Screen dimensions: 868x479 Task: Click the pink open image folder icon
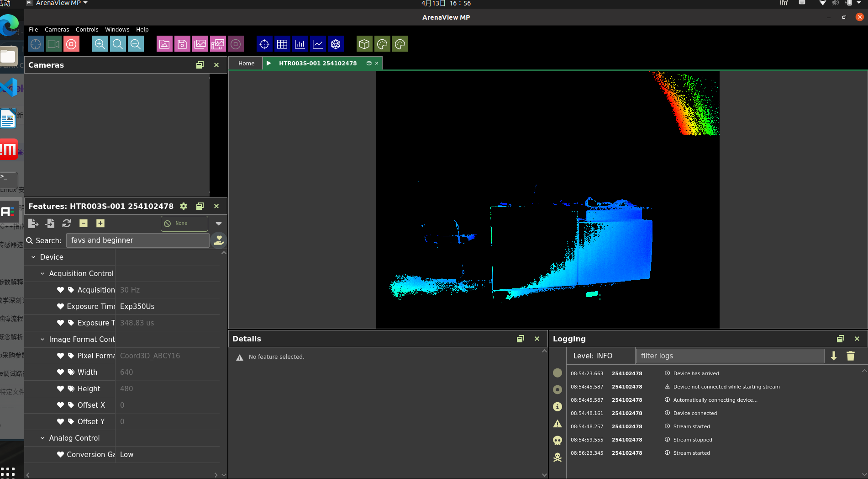click(164, 44)
